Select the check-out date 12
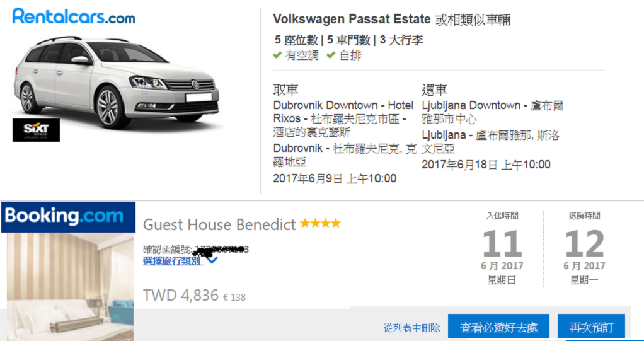This screenshot has width=644, height=341. 584,244
